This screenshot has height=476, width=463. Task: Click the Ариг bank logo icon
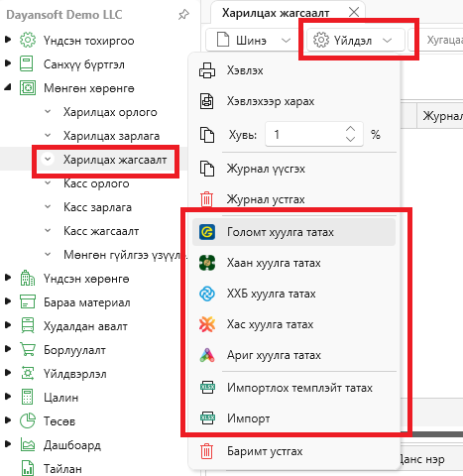click(207, 355)
